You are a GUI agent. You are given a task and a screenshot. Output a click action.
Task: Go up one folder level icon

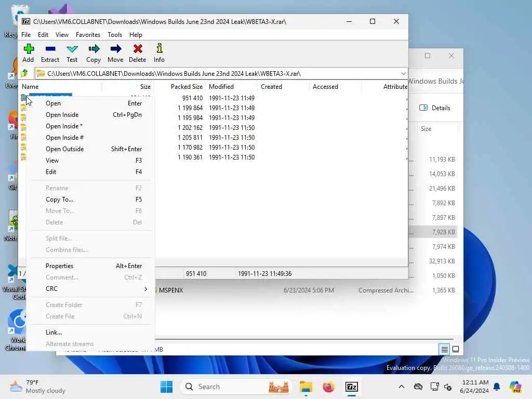click(x=24, y=73)
